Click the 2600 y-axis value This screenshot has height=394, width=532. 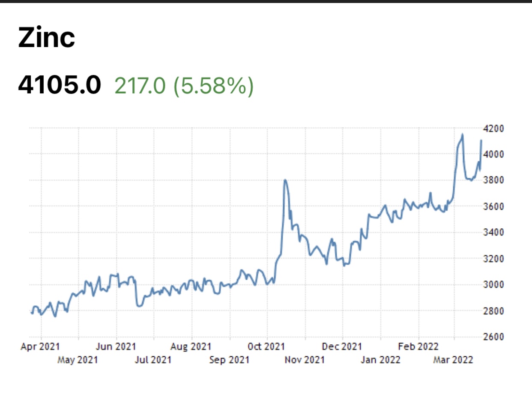pyautogui.click(x=493, y=337)
